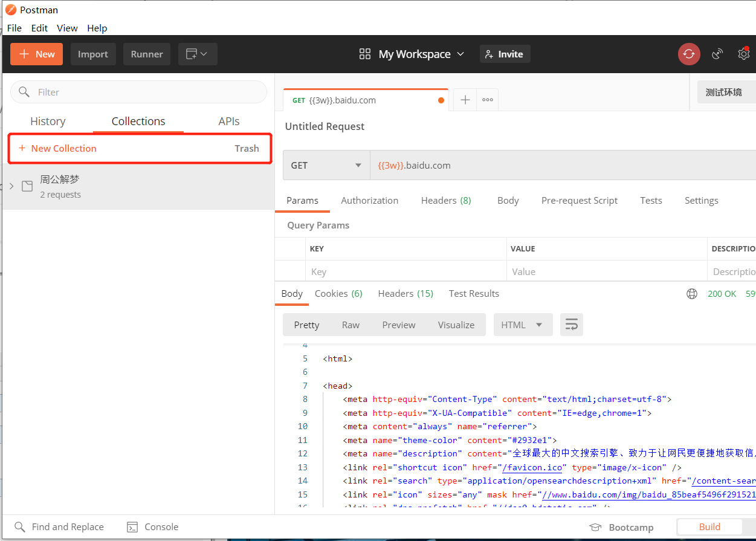The height and width of the screenshot is (541, 756).
Task: Open the Cookies (6) response tab
Action: (x=338, y=294)
